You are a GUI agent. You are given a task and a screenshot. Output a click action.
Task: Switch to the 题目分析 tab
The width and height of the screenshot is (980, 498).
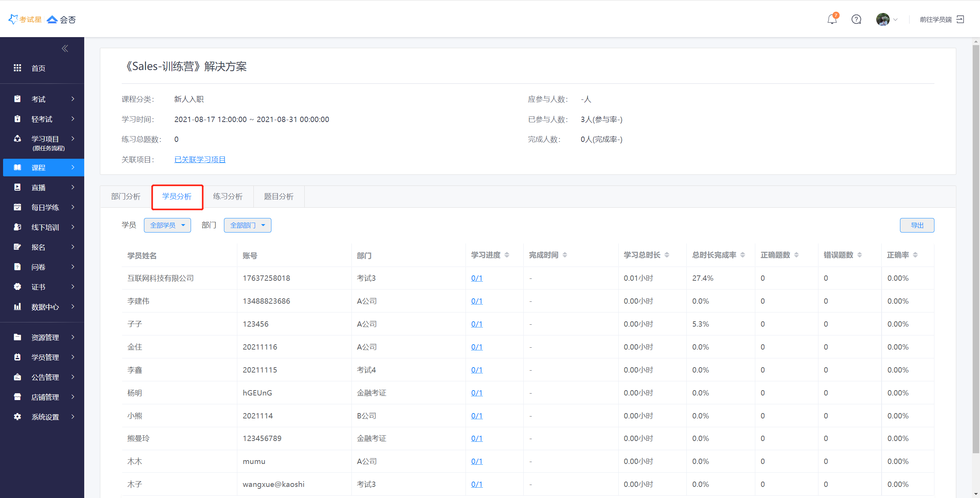pyautogui.click(x=279, y=197)
